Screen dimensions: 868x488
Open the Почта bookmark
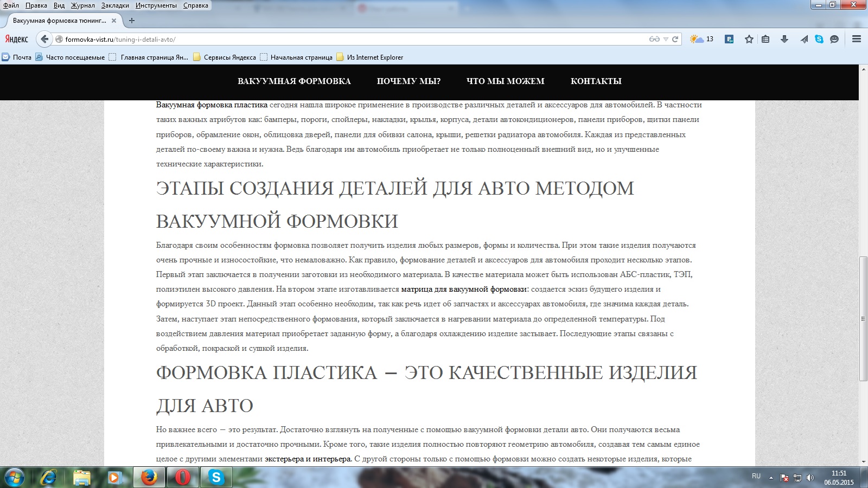[17, 57]
